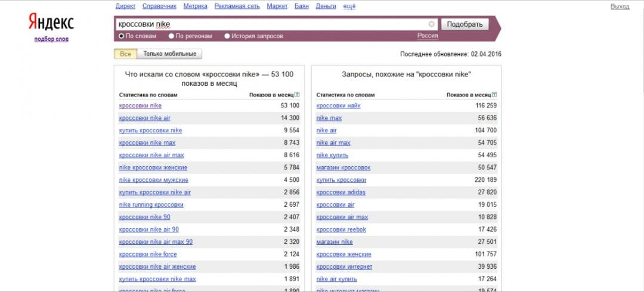Click the 14 300 impressions value
Viewport: 644px width, 292px height.
tap(290, 118)
